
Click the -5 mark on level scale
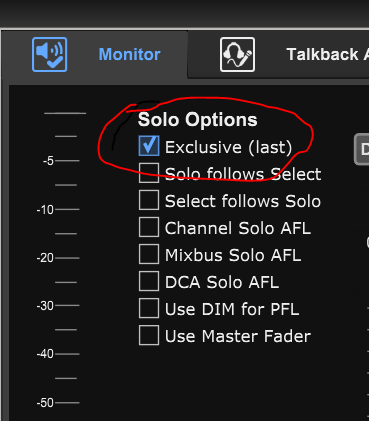[48, 161]
